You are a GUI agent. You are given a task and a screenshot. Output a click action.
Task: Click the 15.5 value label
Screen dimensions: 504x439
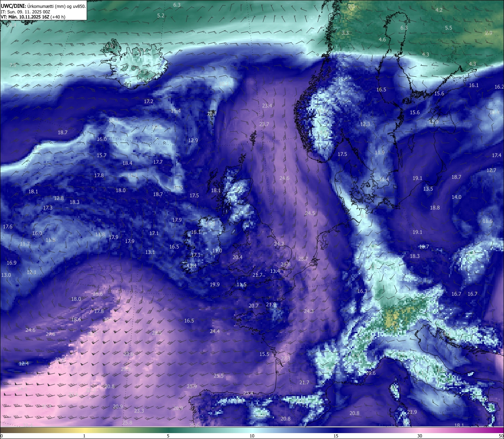(264, 354)
